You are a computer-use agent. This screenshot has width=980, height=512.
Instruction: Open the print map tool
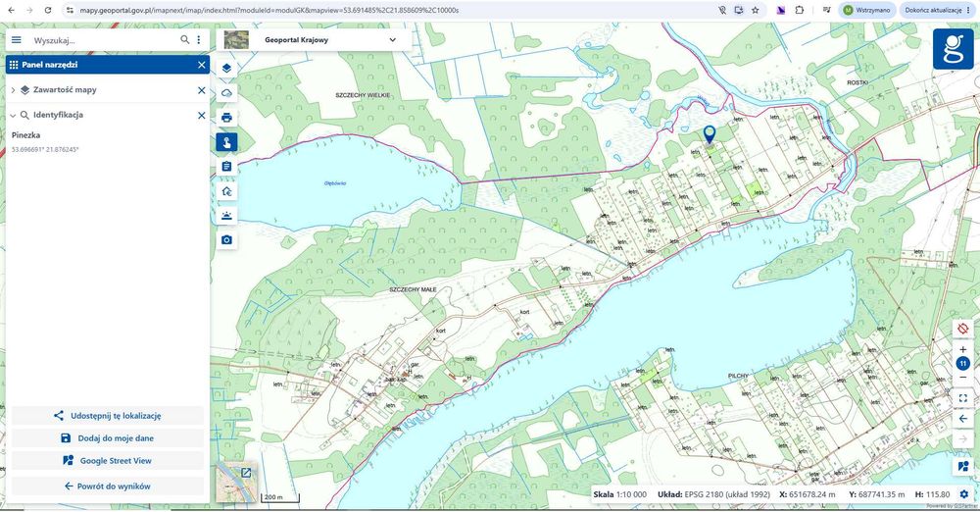pyautogui.click(x=226, y=117)
